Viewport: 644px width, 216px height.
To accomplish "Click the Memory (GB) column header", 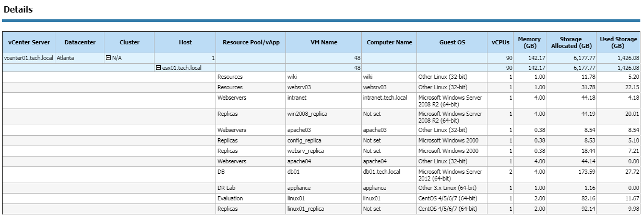I will pos(529,42).
